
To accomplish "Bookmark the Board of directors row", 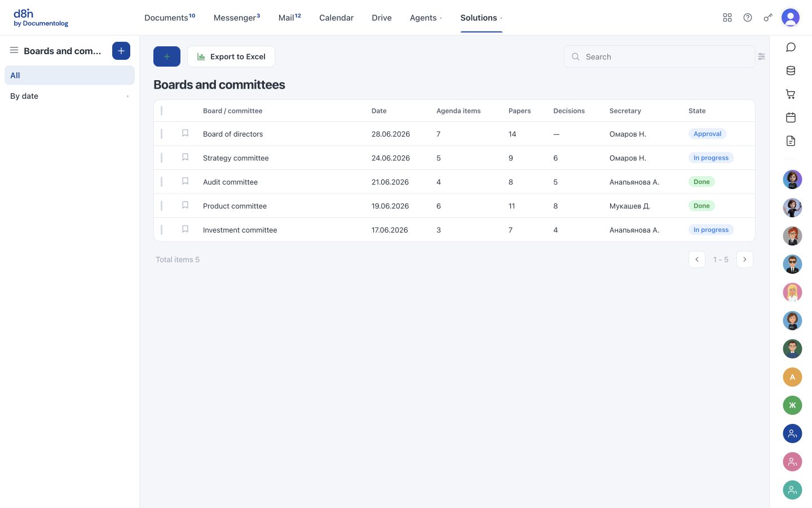I will [185, 133].
